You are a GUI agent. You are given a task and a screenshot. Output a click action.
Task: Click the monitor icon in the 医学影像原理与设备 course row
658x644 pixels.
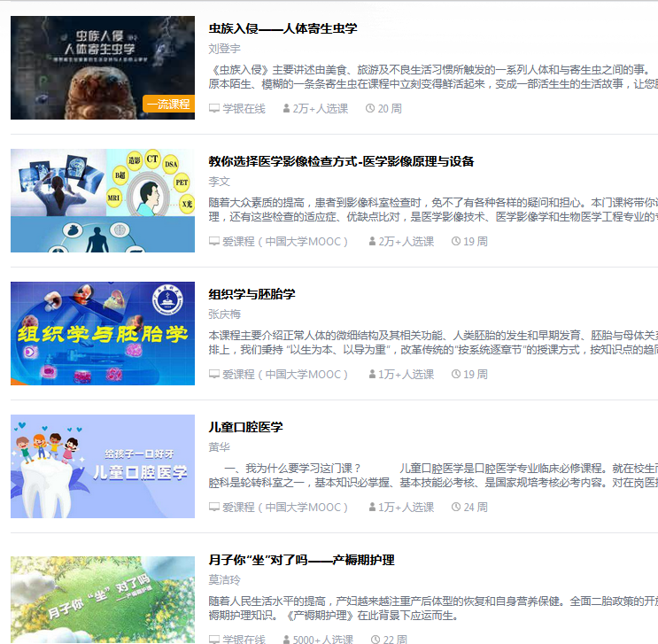[213, 241]
